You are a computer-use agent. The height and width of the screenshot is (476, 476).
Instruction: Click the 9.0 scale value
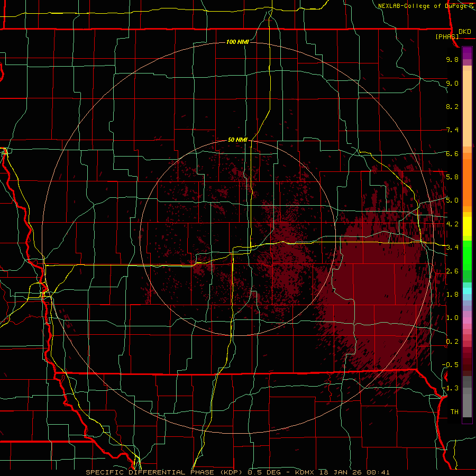coord(452,83)
